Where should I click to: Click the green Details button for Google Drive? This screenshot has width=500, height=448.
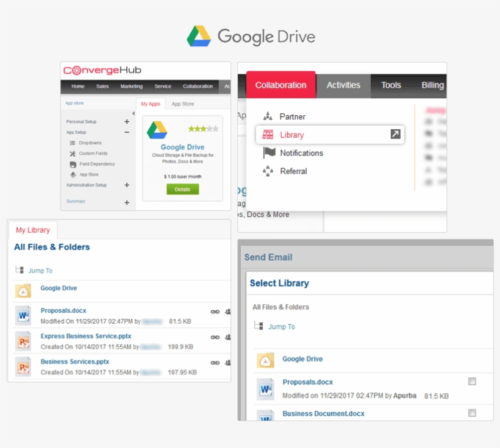182,189
